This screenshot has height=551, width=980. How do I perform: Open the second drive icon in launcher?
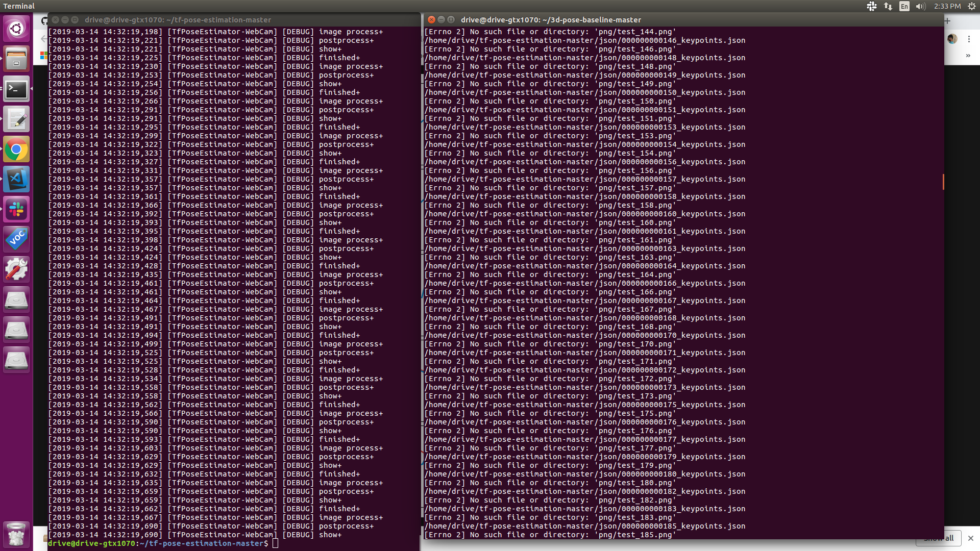(x=16, y=330)
